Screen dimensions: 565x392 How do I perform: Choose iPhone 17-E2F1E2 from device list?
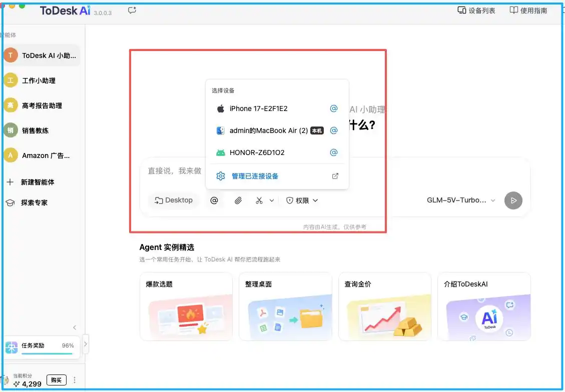[277, 108]
